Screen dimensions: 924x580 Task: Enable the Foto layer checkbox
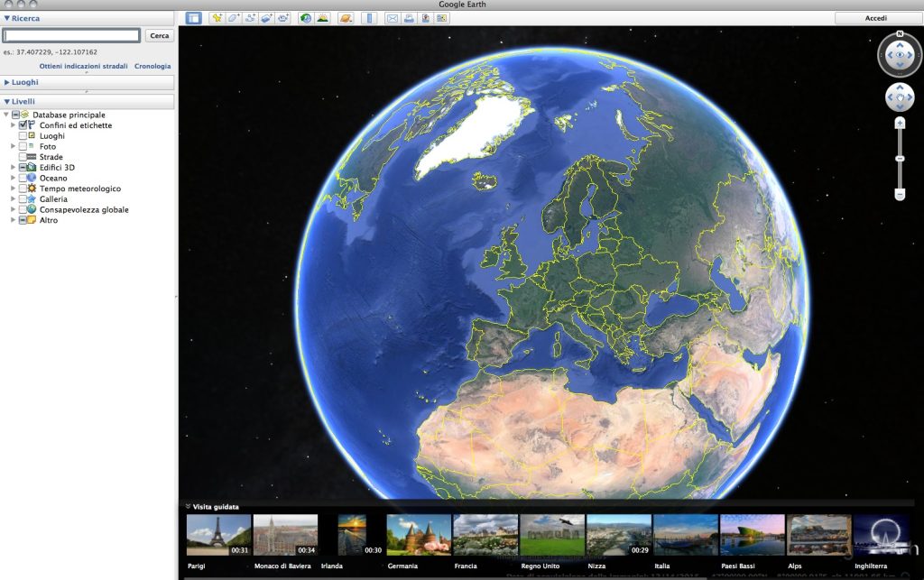[23, 147]
